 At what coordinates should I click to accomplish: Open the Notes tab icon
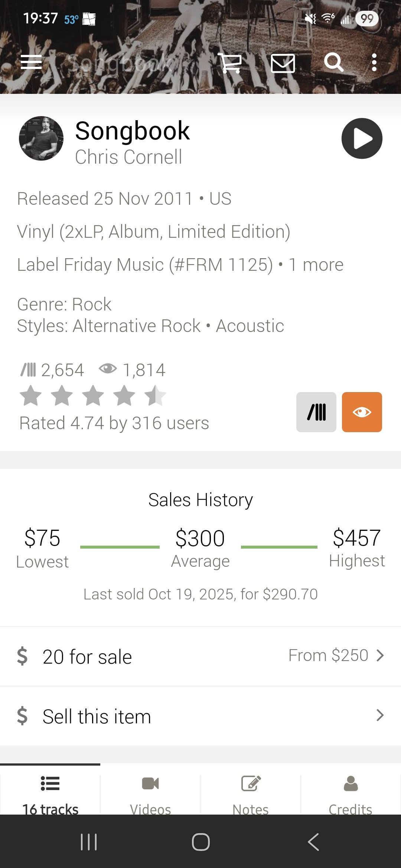point(251,784)
